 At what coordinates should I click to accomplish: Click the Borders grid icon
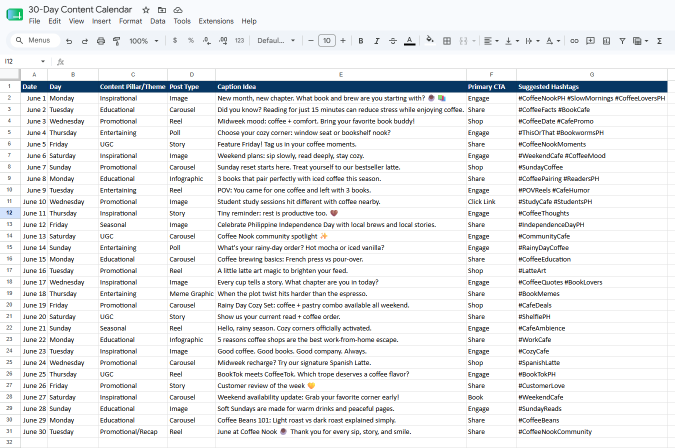click(x=447, y=41)
